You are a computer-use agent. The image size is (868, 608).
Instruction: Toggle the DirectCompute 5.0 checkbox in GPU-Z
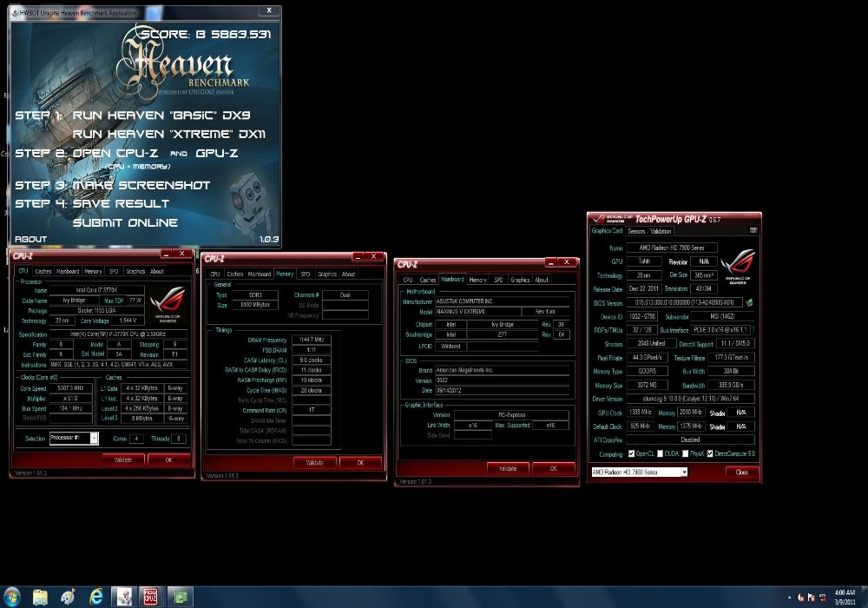(x=710, y=453)
